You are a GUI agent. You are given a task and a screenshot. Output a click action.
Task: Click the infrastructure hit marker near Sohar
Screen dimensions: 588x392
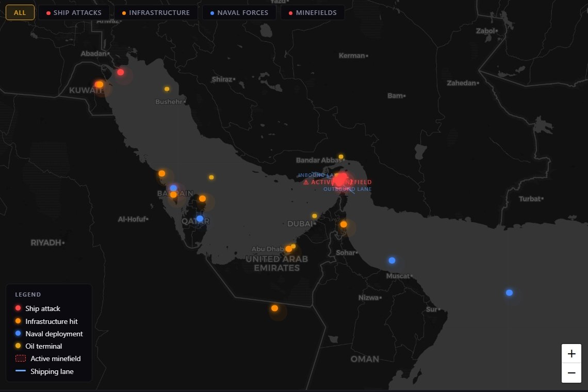(x=343, y=224)
